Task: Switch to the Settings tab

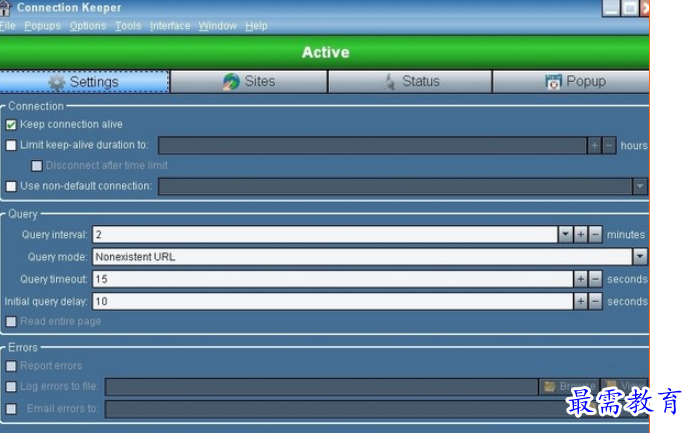Action: click(x=84, y=82)
